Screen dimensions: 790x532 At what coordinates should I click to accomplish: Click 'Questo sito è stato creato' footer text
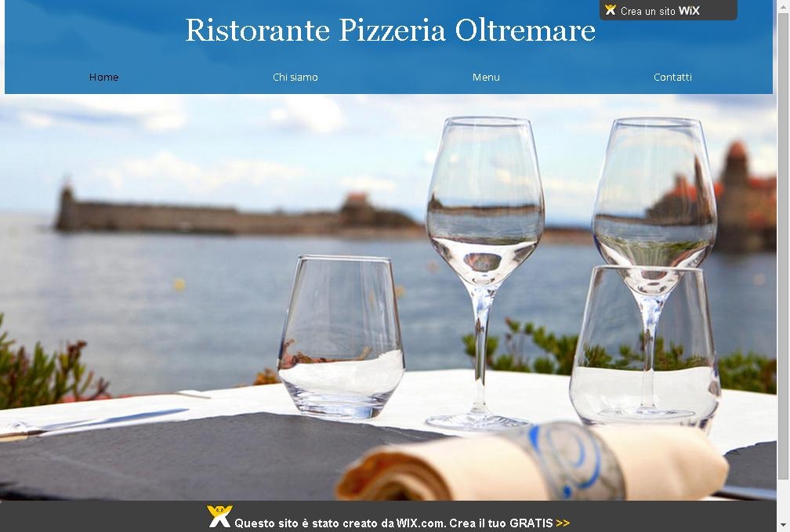306,523
